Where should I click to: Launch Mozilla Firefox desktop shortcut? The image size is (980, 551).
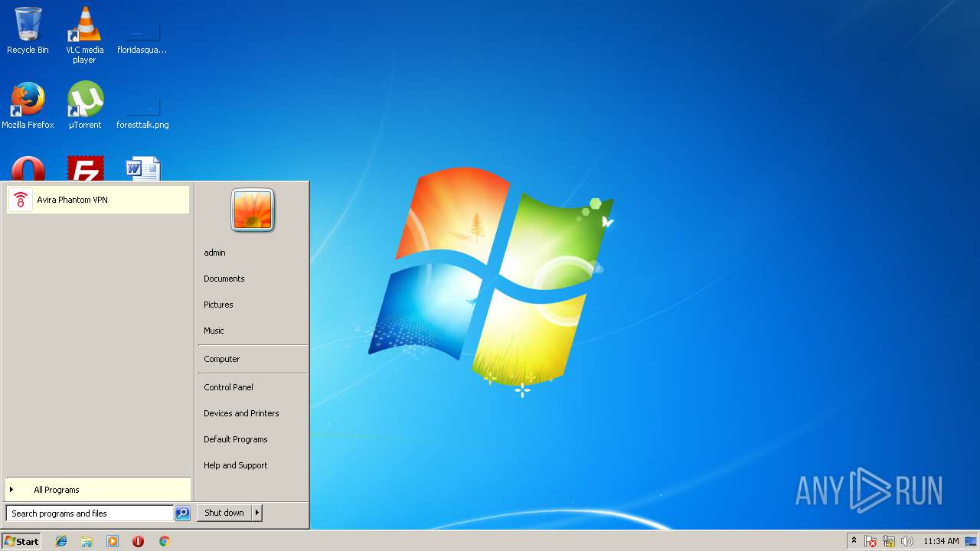28,106
